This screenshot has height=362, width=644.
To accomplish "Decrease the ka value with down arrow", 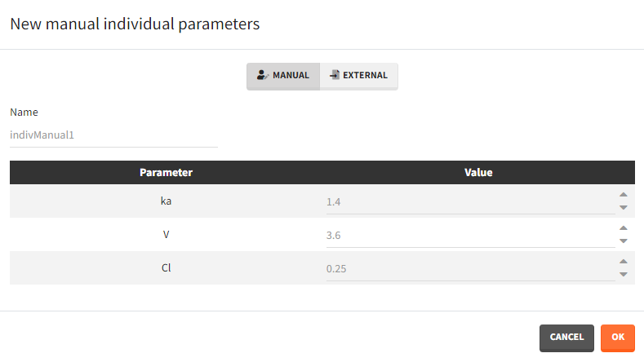I will pos(624,208).
